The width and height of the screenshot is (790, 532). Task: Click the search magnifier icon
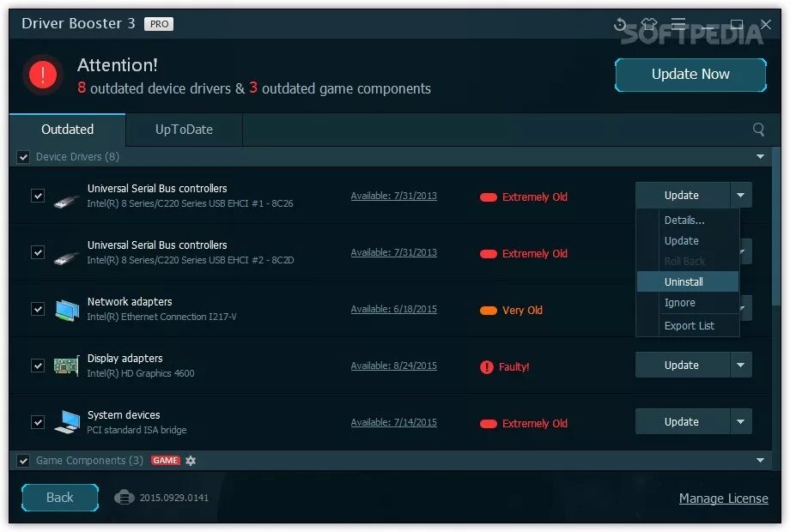(758, 130)
